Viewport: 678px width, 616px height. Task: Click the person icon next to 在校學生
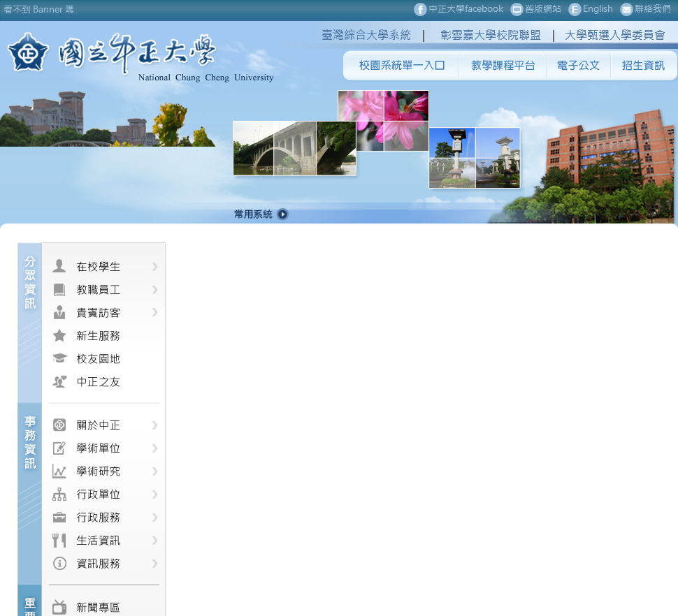(x=59, y=266)
